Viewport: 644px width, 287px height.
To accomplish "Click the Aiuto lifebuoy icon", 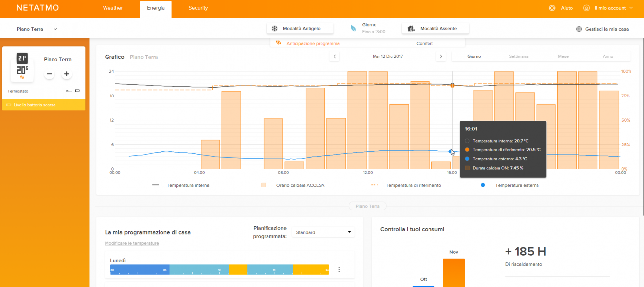I will click(x=552, y=8).
